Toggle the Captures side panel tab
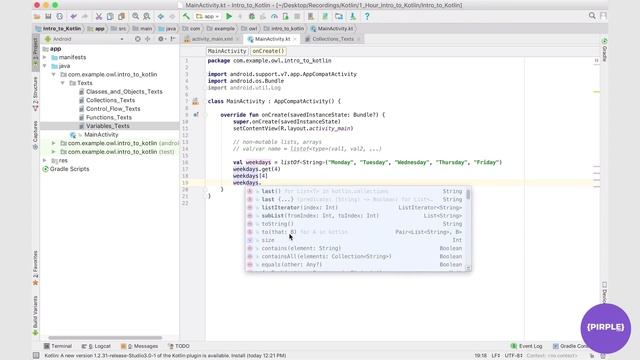 [36, 135]
